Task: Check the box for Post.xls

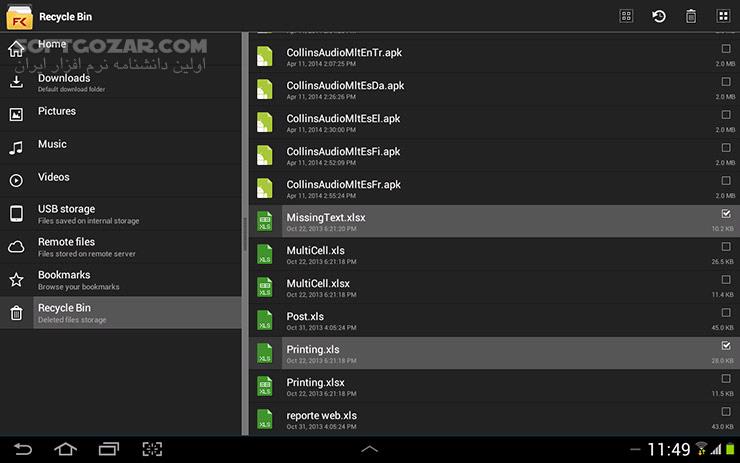Action: click(x=726, y=313)
